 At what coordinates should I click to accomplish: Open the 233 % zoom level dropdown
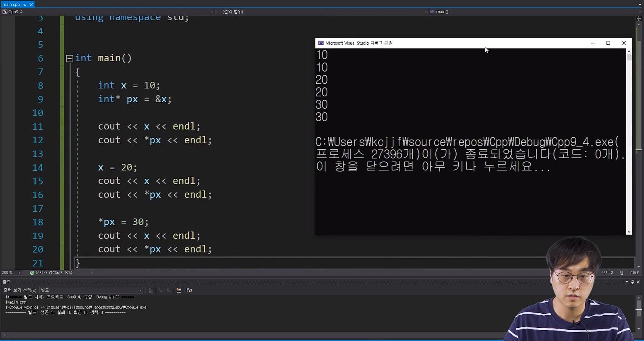(x=11, y=273)
